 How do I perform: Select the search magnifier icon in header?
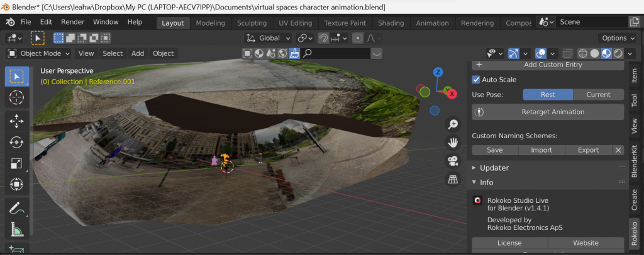(x=307, y=53)
